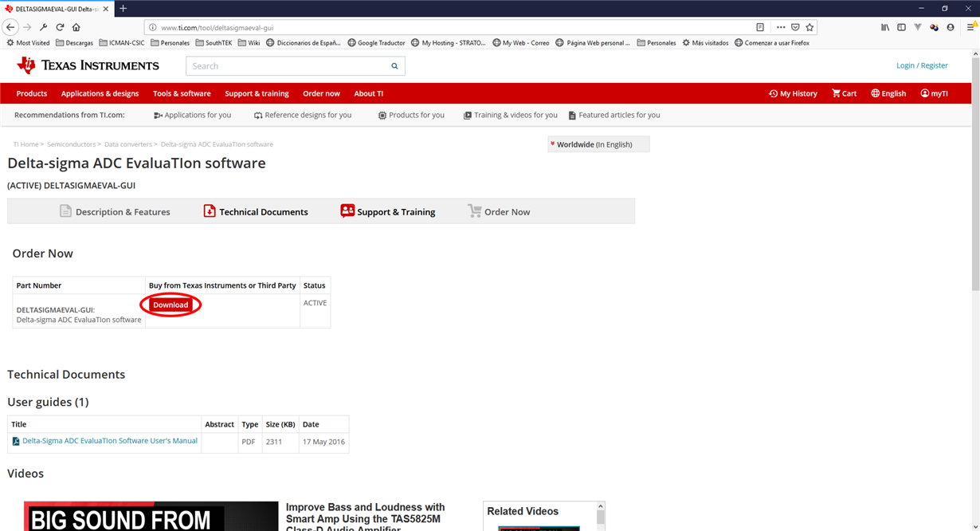Go back with the browser back arrow
This screenshot has height=531, width=980.
[10, 27]
